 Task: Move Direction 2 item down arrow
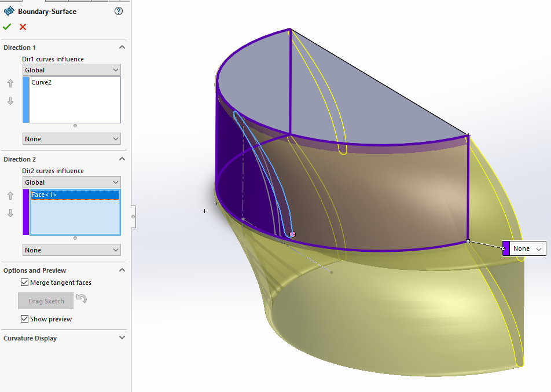[x=10, y=213]
